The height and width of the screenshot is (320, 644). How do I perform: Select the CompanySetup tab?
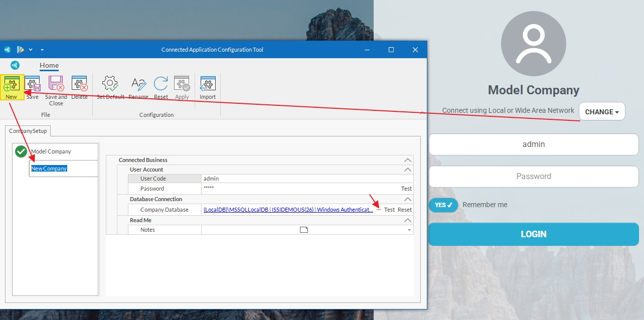point(28,131)
